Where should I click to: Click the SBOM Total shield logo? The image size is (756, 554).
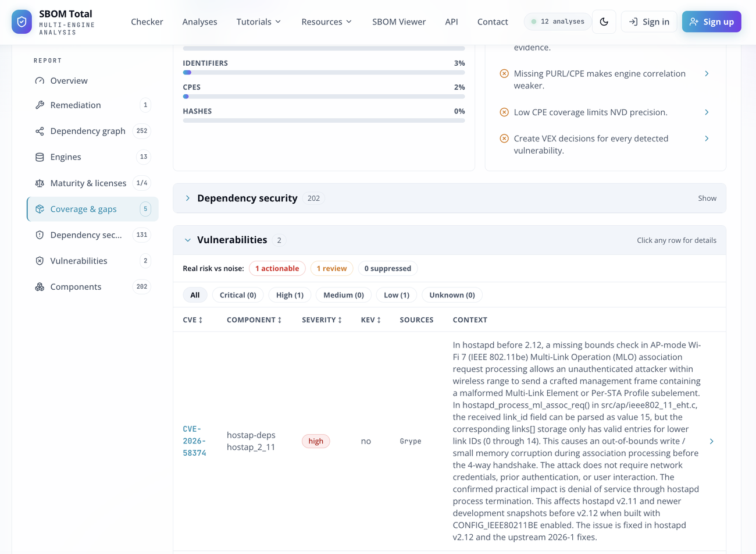(22, 22)
